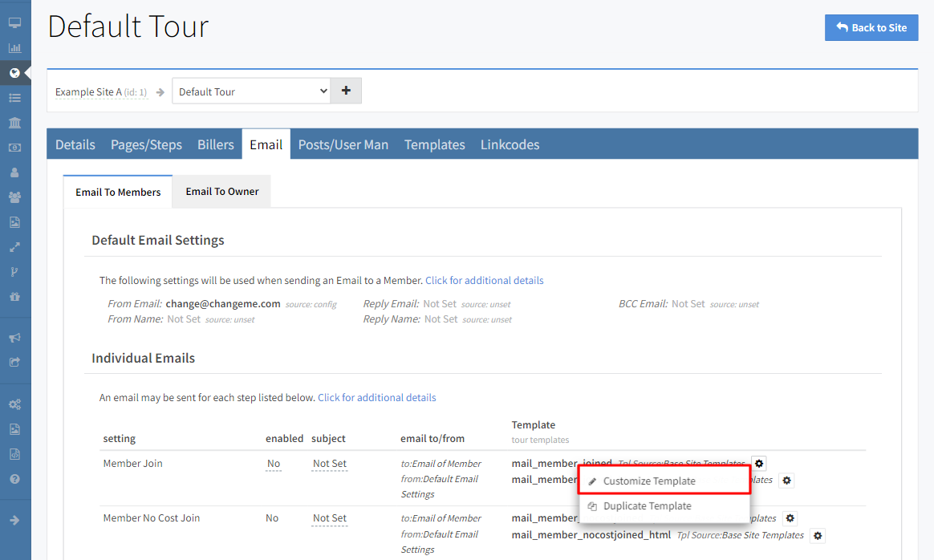Open the Default Tour selection dropdown
Viewport: 934px width, 560px height.
pos(252,91)
